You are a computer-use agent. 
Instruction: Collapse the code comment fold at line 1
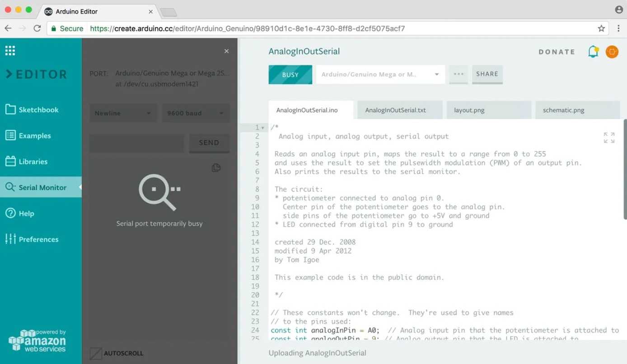click(262, 128)
